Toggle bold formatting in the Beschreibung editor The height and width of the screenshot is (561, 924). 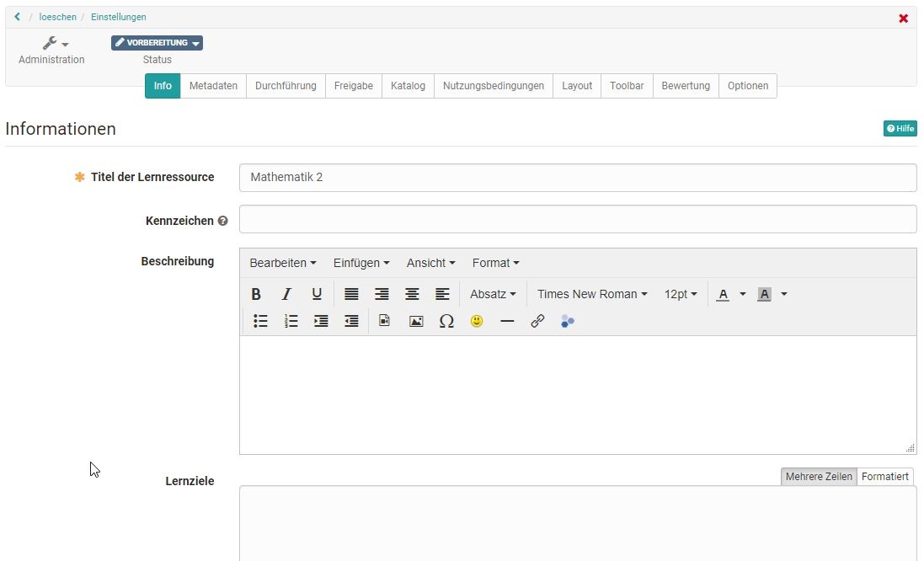[257, 294]
